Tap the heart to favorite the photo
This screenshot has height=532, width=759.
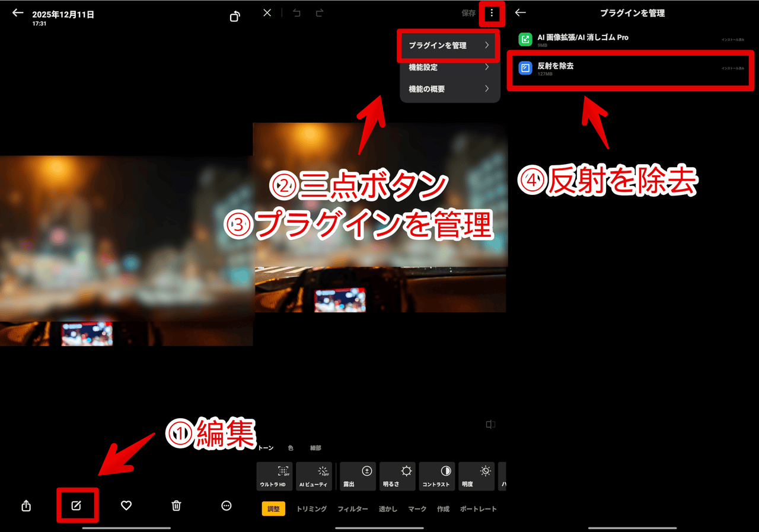coord(126,506)
